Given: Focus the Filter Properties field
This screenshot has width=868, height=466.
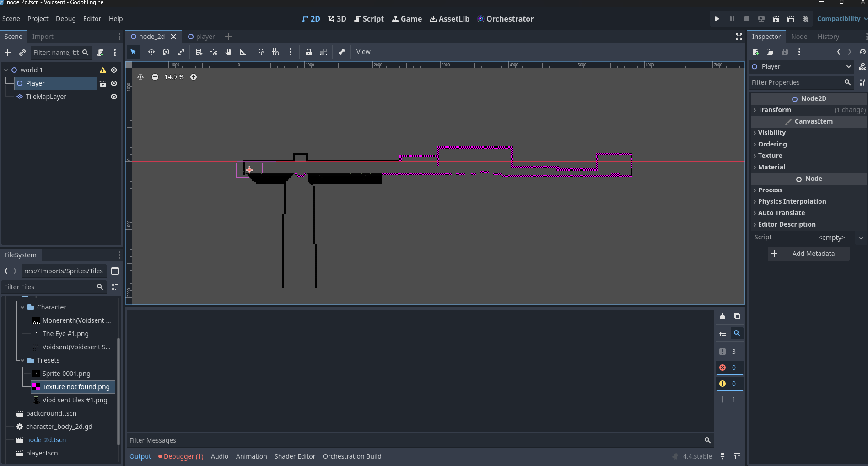Looking at the screenshot, I should point(802,82).
